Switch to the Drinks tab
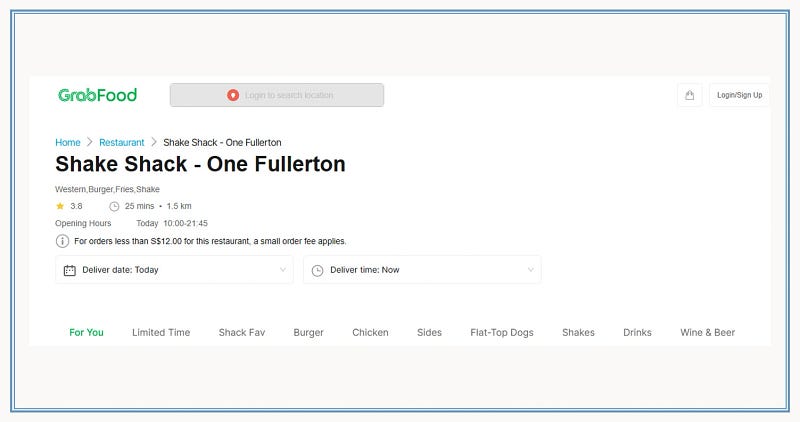Viewport: 800px width, 422px height. (x=637, y=332)
